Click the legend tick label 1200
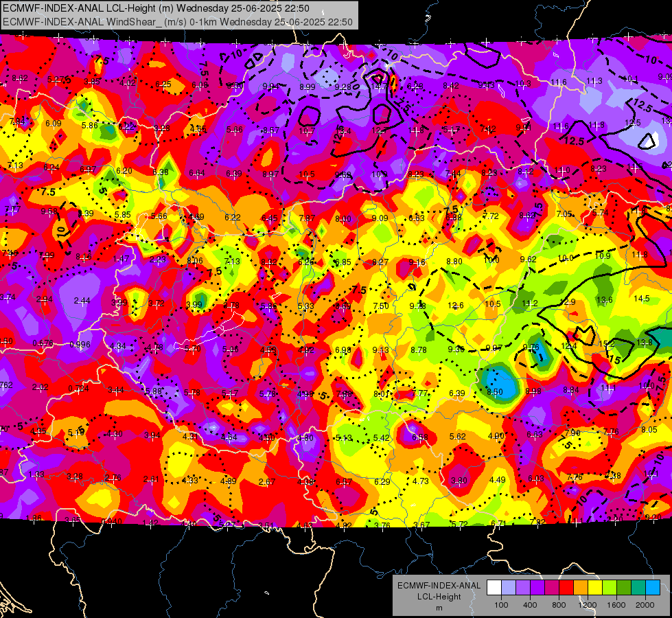Image resolution: width=672 pixels, height=618 pixels. tap(587, 605)
